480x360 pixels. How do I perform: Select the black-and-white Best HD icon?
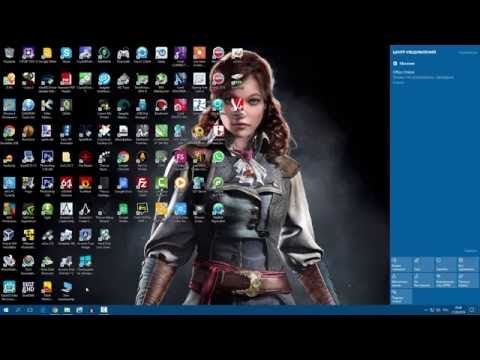tap(28, 289)
